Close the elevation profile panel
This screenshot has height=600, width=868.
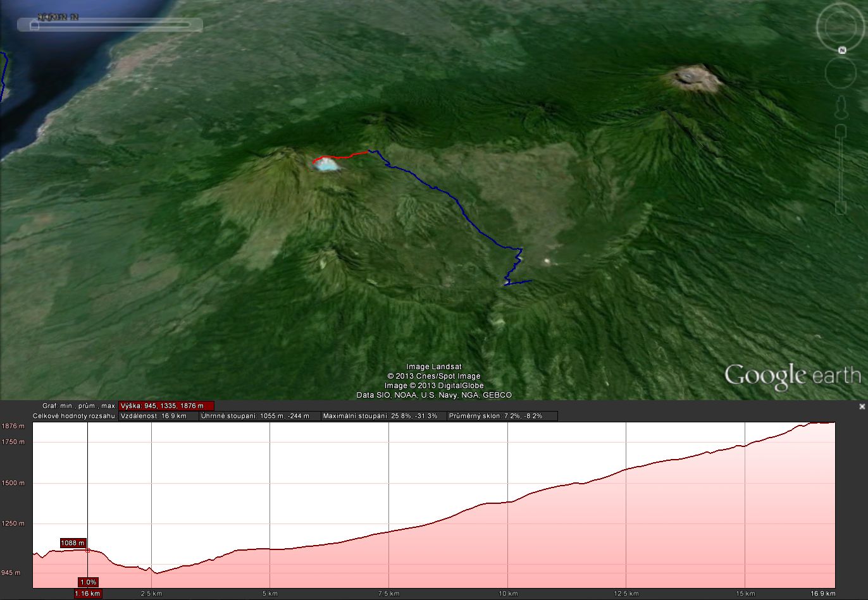[x=862, y=407]
